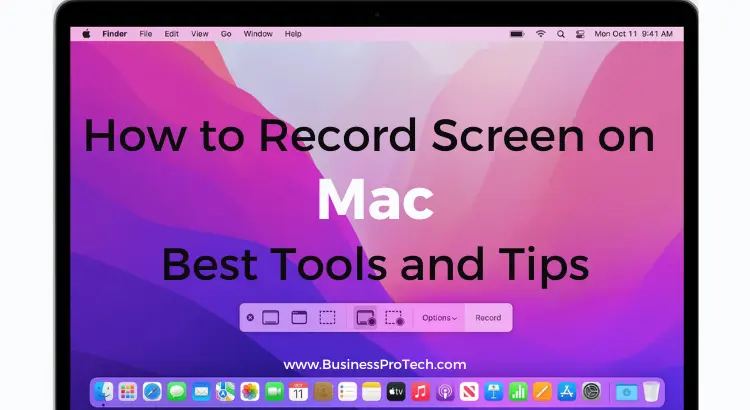
Task: Open Finder from the Dock
Action: [x=103, y=392]
